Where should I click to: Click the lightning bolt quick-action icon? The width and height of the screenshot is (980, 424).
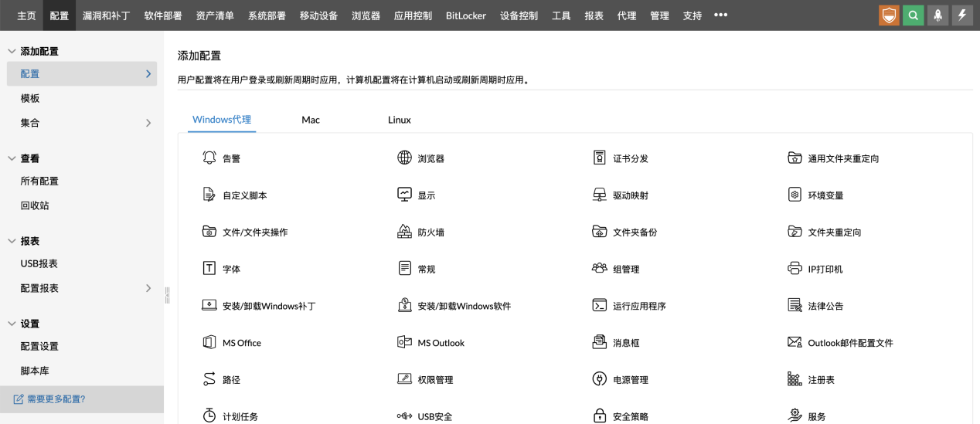[x=962, y=15]
